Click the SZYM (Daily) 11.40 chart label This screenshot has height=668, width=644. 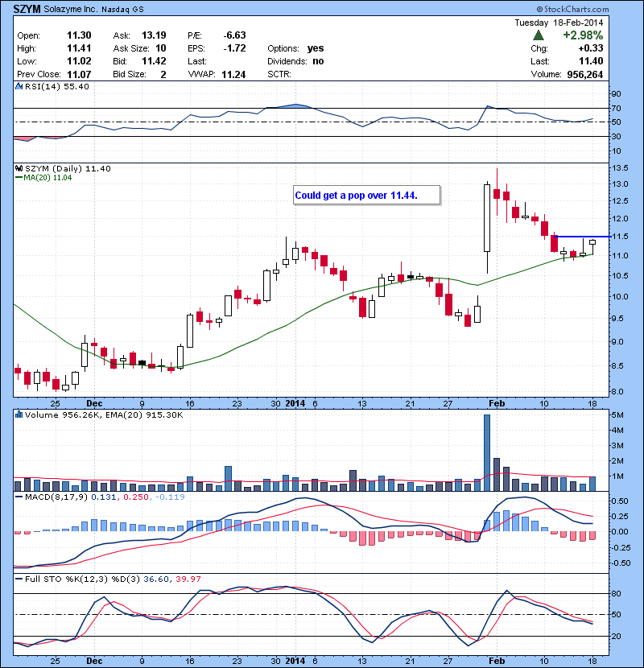(68, 168)
